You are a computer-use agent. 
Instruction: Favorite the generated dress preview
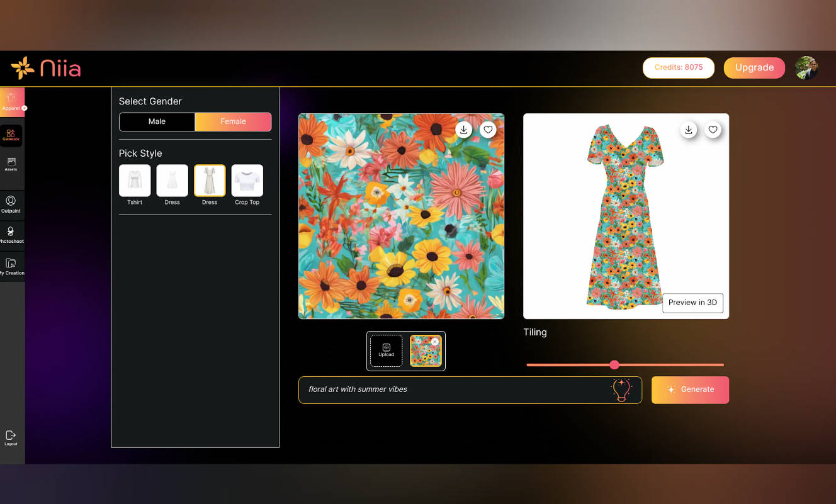coord(713,130)
